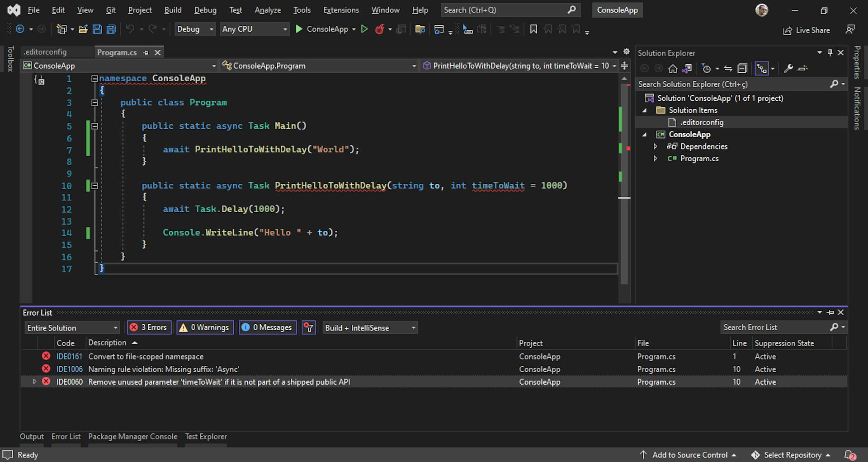Toggle the 3 Errors filter
868x462 pixels.
click(149, 327)
